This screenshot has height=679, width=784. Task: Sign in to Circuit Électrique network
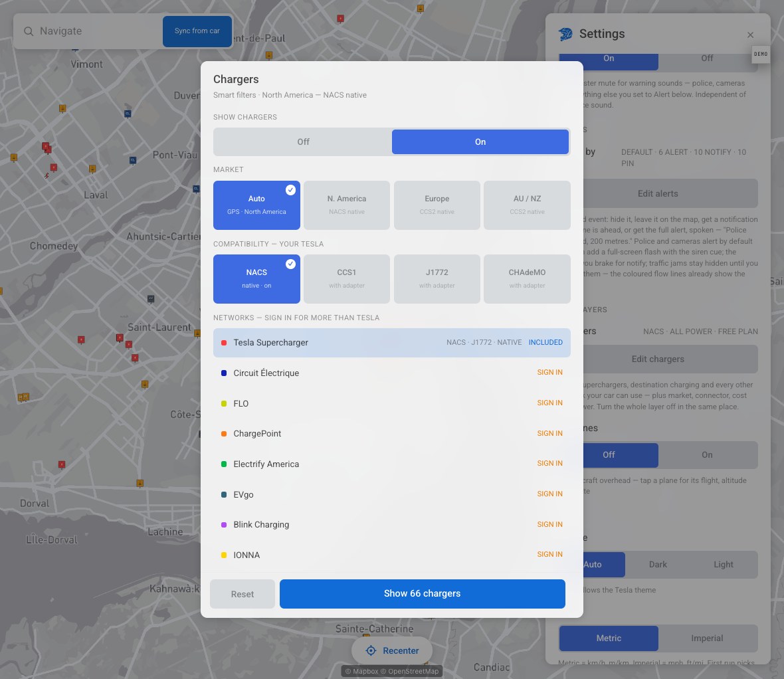(549, 373)
